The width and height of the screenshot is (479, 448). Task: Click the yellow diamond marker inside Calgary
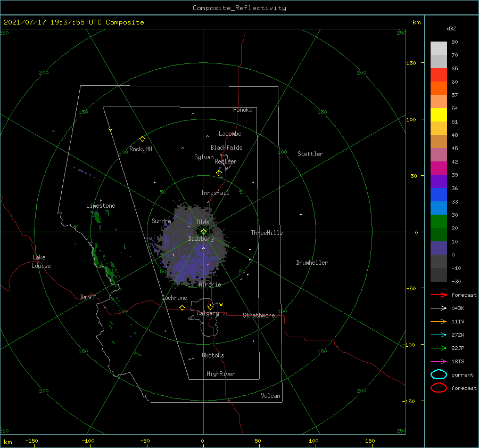[x=210, y=307]
